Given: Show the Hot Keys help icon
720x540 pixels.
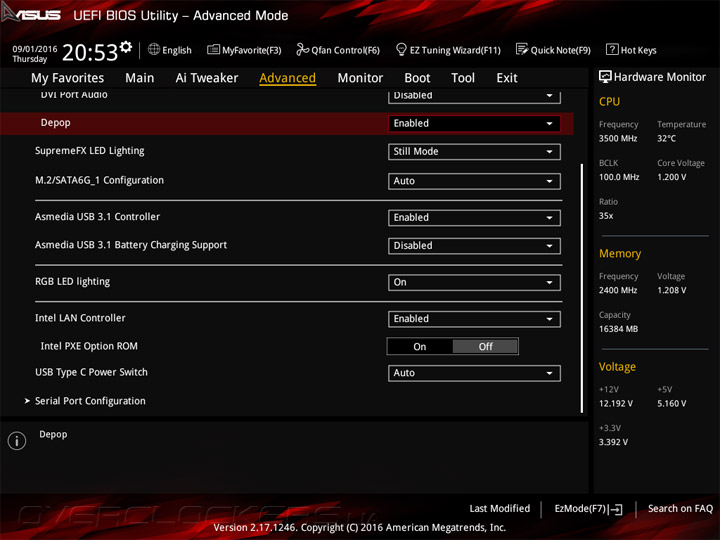Looking at the screenshot, I should point(612,50).
